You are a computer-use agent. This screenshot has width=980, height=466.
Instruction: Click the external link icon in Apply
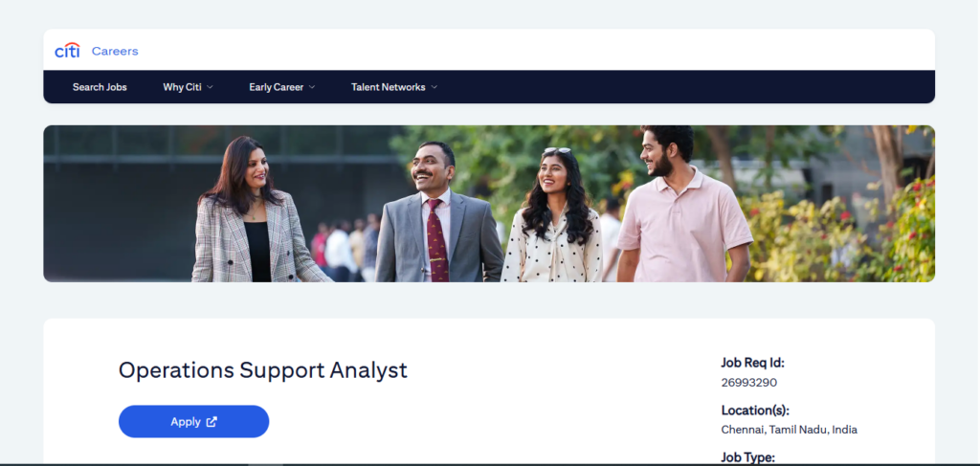pyautogui.click(x=212, y=422)
